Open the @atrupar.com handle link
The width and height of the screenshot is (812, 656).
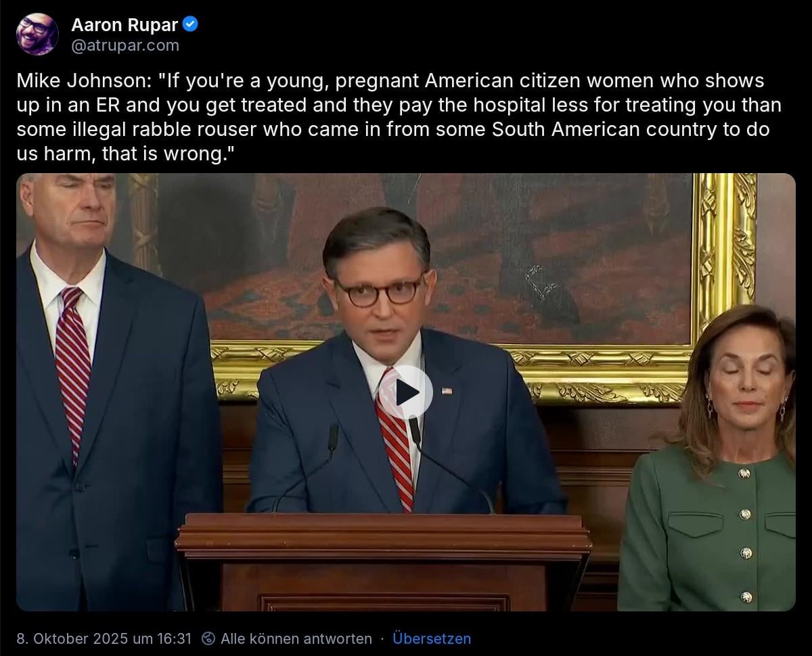tap(125, 45)
